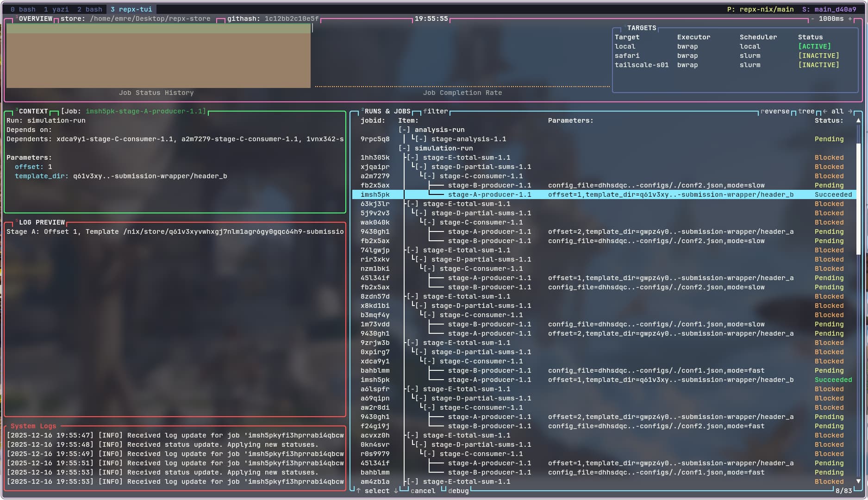
Task: Toggle reverse ordering of jobs
Action: [775, 112]
